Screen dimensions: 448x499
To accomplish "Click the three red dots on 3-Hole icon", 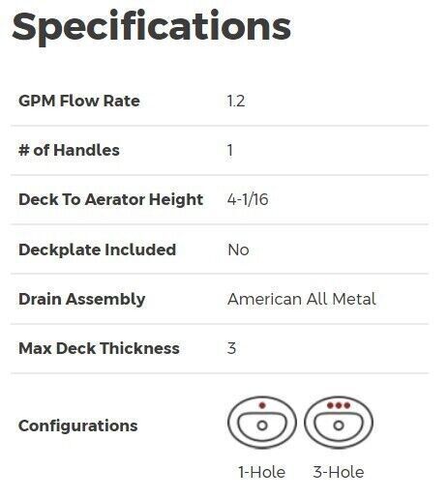I will coord(339,405).
